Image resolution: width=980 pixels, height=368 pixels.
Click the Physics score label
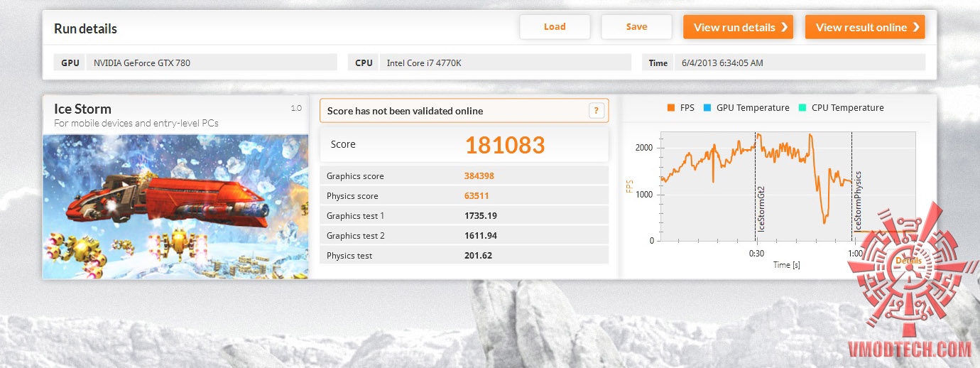[352, 196]
